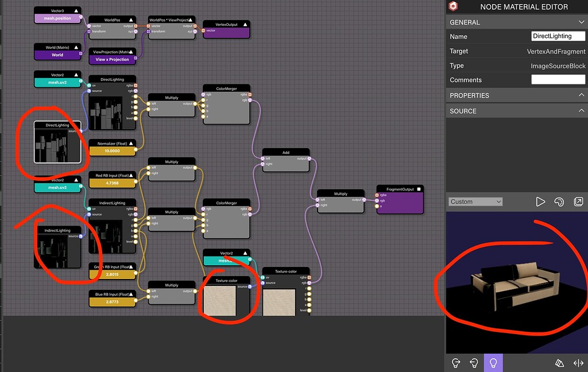Click the Add node header
Viewport: 588px width, 372px height.
pyautogui.click(x=286, y=153)
